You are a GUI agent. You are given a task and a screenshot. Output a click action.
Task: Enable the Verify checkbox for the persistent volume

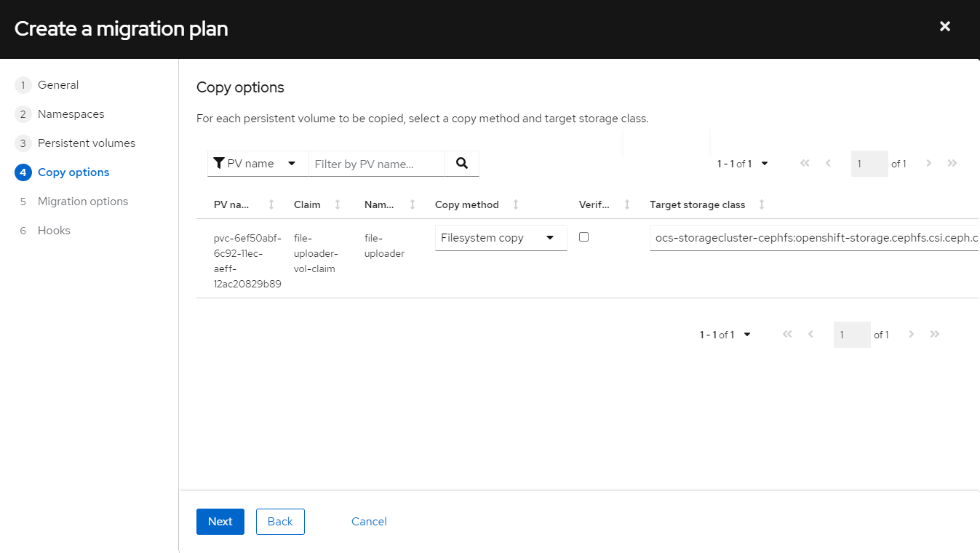pyautogui.click(x=583, y=237)
